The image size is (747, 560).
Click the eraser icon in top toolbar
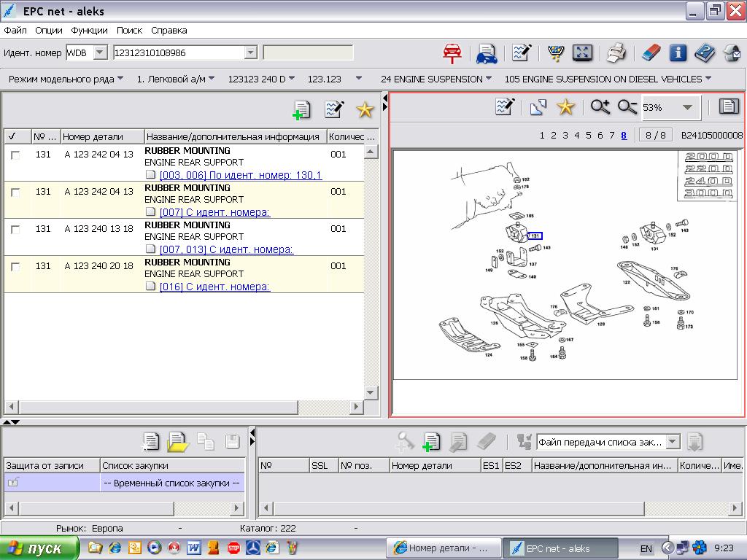click(651, 53)
